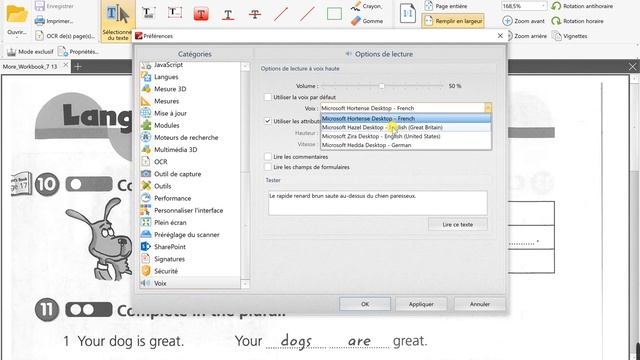Select the typewriter text tool with underline
The width and height of the screenshot is (640, 360).
tap(148, 13)
